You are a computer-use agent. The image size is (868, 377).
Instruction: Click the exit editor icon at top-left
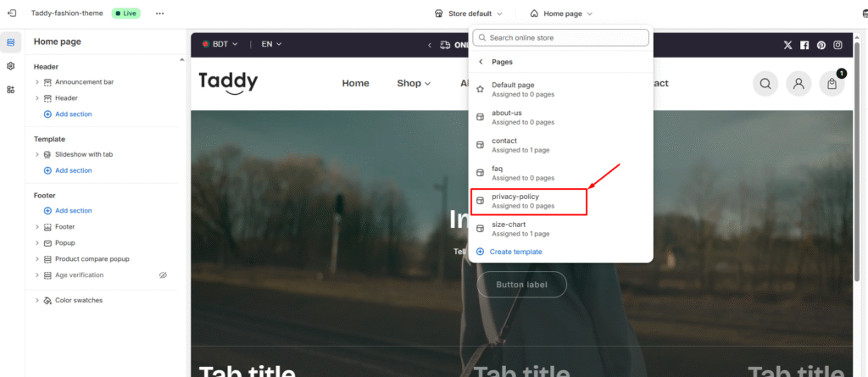point(11,14)
